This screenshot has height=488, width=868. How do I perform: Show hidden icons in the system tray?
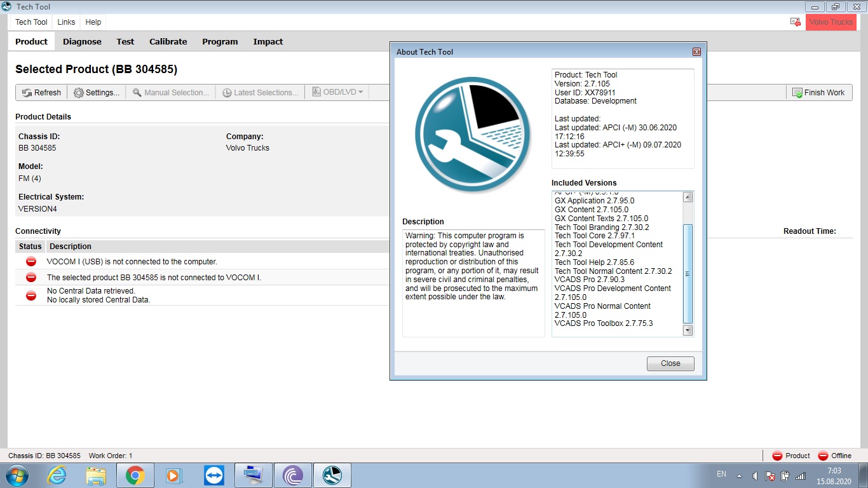(x=739, y=475)
